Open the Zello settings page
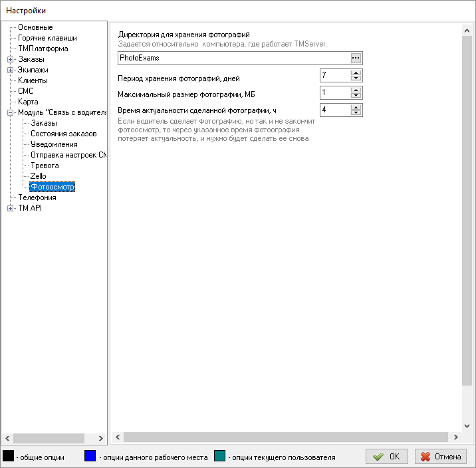 coord(39,176)
